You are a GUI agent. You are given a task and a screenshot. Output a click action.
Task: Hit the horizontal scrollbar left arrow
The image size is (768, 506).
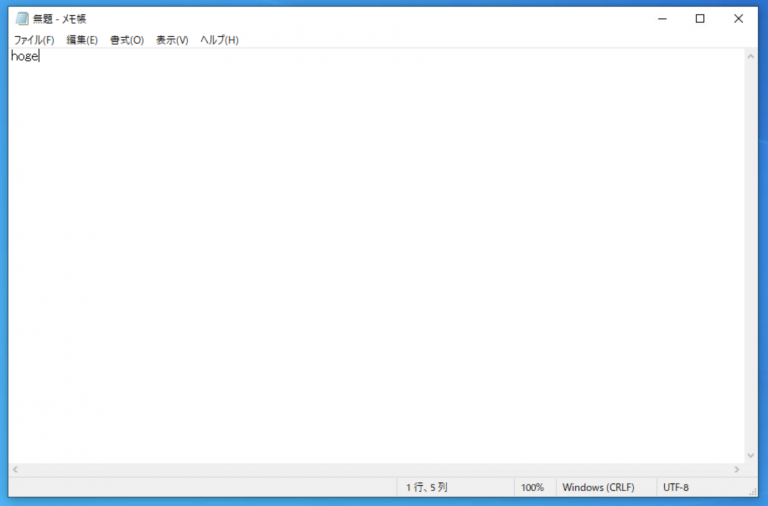tap(15, 469)
